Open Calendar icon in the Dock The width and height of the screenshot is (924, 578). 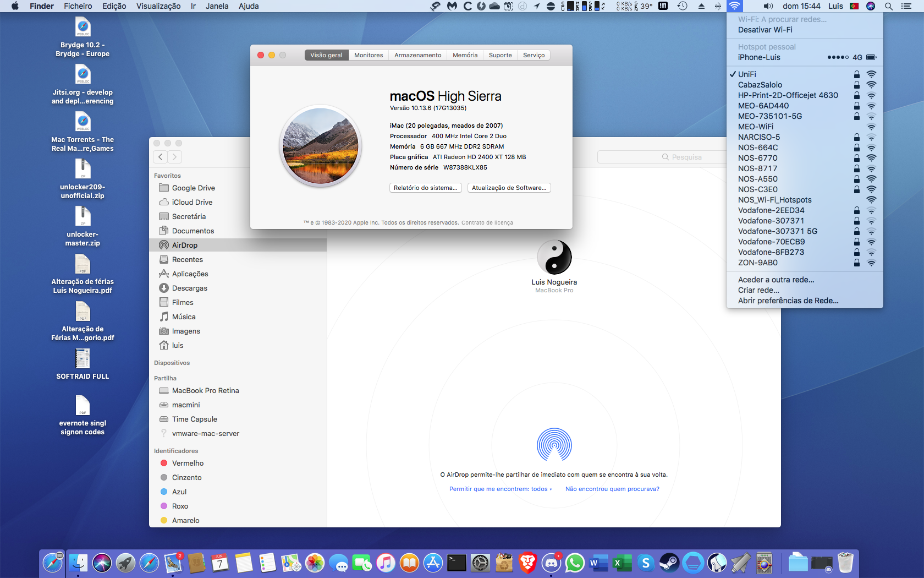point(220,563)
